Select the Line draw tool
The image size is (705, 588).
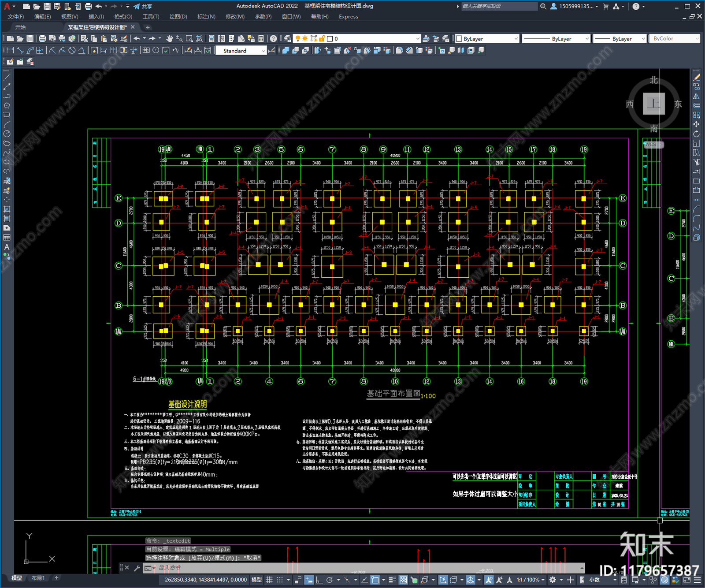7,77
